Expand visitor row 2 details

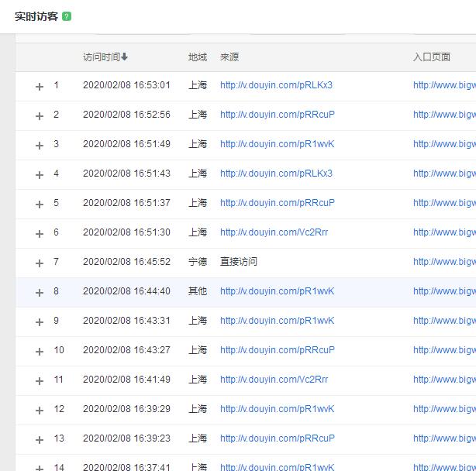click(40, 116)
